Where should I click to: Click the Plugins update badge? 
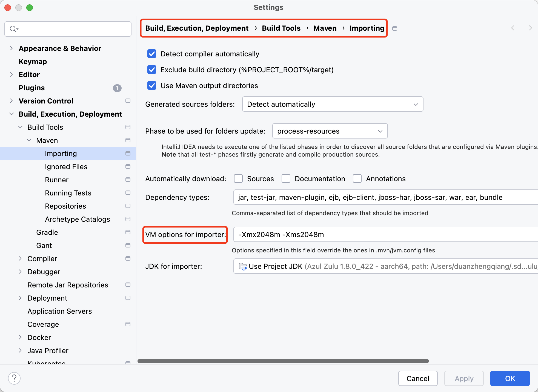tap(117, 88)
